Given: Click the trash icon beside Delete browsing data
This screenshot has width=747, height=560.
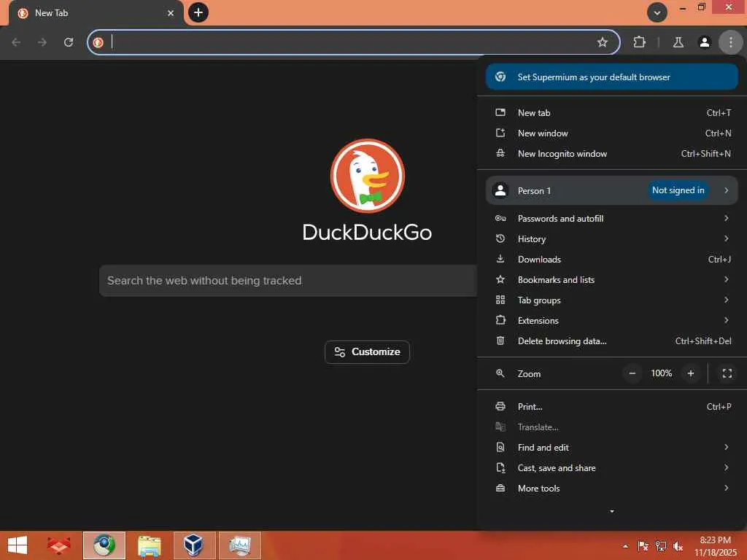Looking at the screenshot, I should [500, 341].
